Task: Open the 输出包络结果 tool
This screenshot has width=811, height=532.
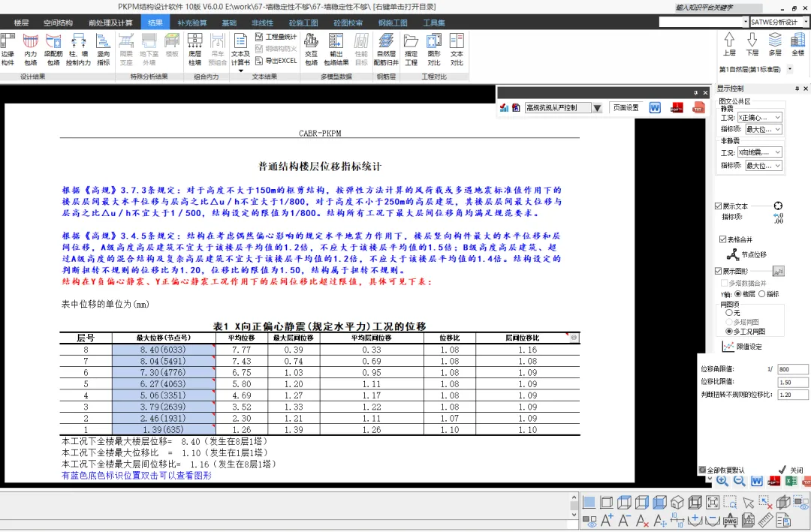Action: [336, 49]
